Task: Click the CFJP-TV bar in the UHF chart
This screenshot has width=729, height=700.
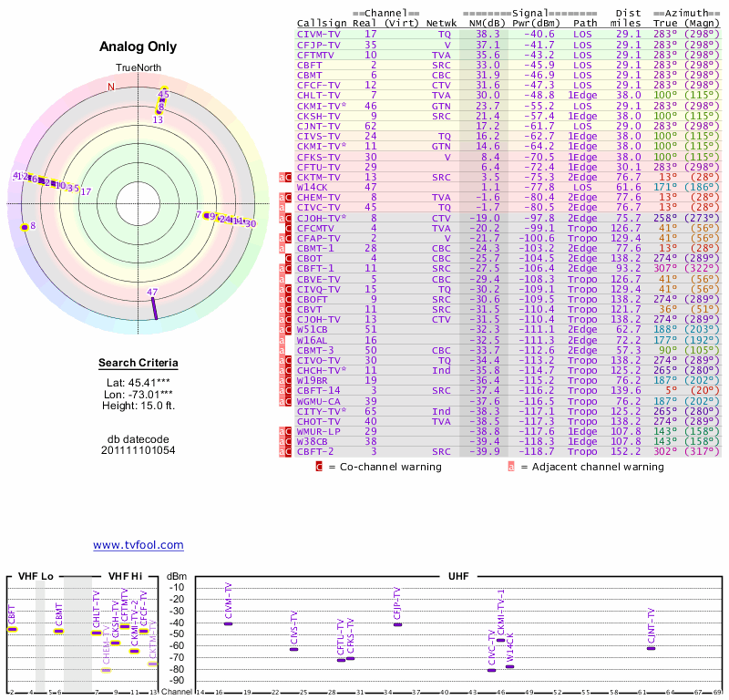Action: [397, 624]
